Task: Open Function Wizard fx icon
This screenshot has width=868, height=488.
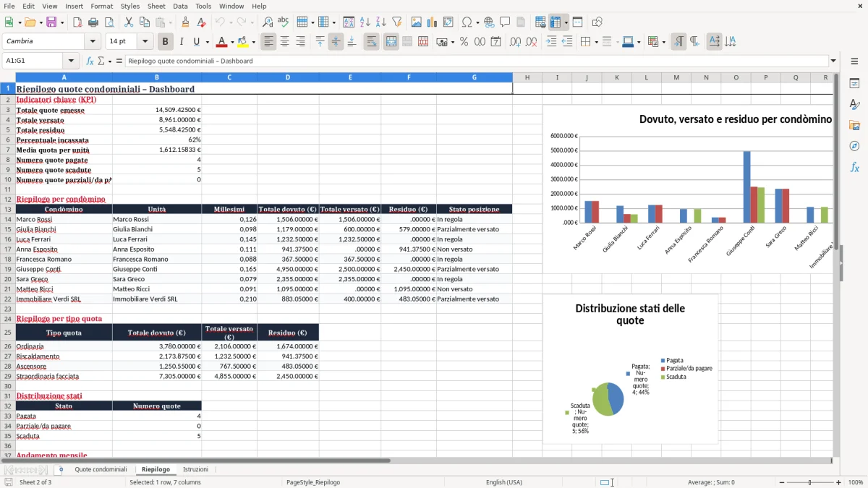Action: pyautogui.click(x=90, y=61)
